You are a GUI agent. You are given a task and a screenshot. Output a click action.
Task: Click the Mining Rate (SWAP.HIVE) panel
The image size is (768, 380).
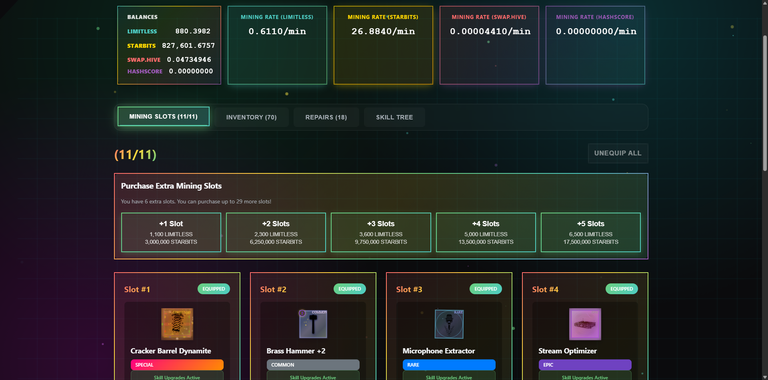[x=489, y=45]
